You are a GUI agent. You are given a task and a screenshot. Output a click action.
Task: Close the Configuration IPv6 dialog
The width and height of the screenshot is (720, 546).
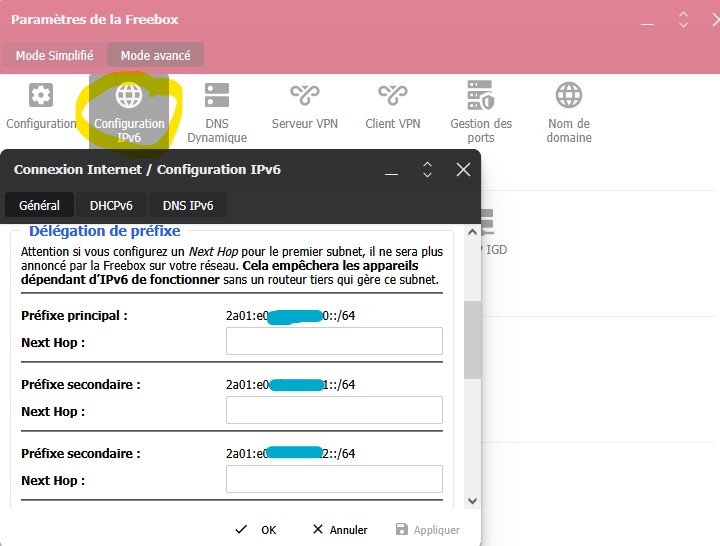tap(463, 169)
